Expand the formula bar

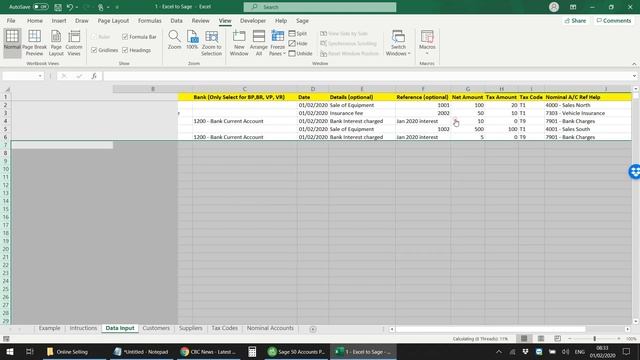pos(634,76)
